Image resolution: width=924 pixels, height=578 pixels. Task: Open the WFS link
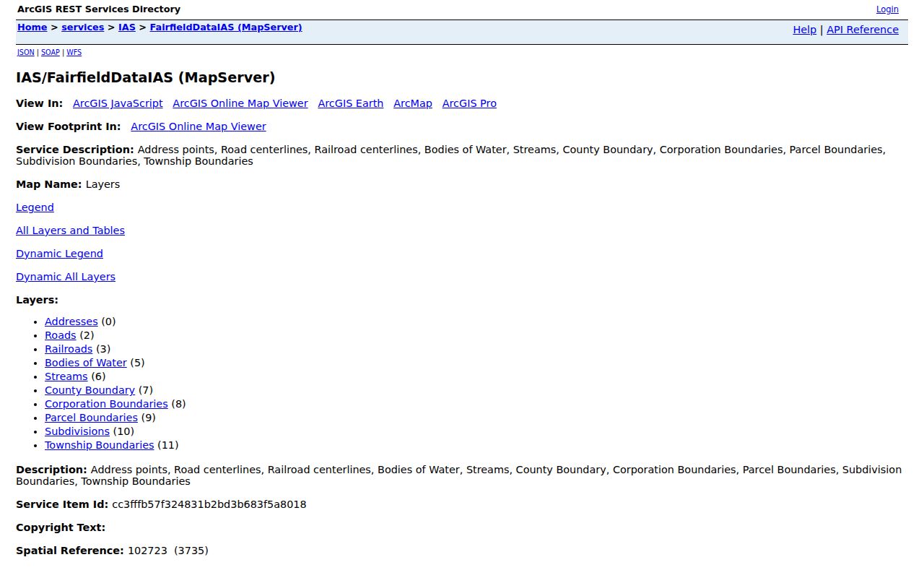74,53
